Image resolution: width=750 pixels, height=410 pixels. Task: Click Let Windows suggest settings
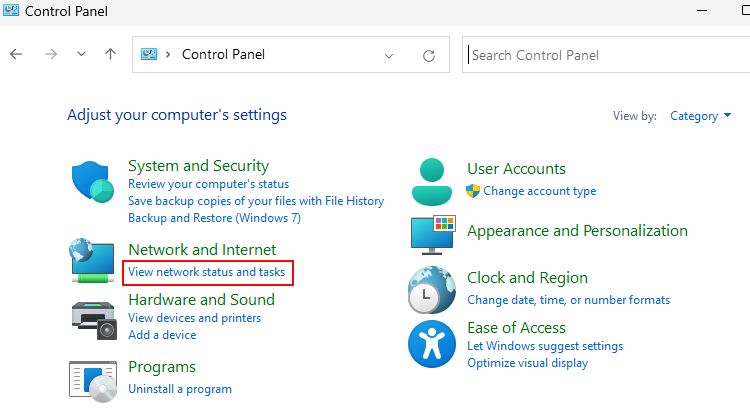click(x=545, y=346)
